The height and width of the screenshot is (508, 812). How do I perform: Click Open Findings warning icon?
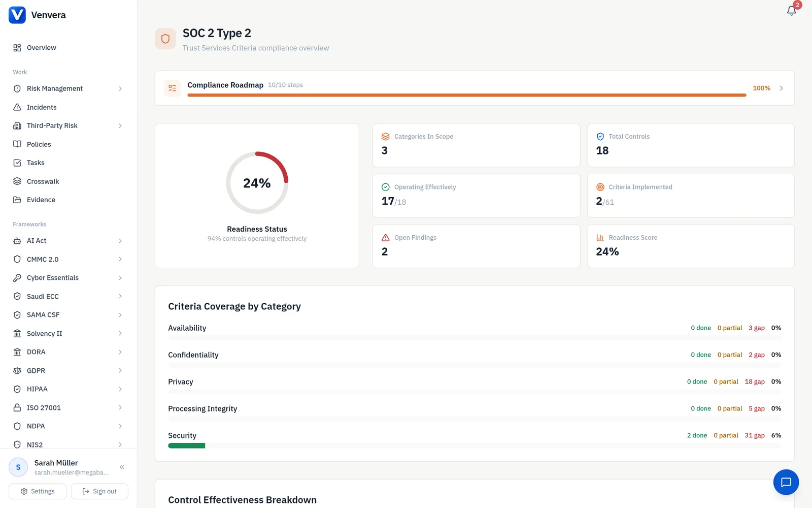pyautogui.click(x=386, y=238)
